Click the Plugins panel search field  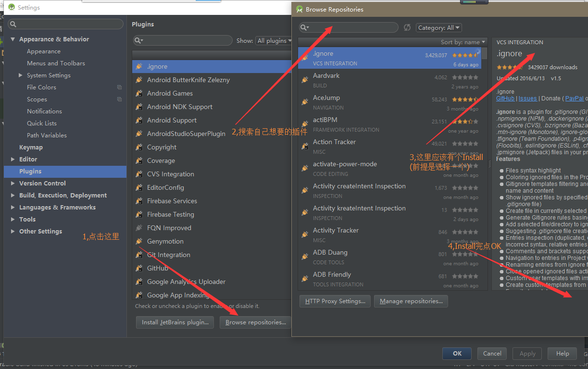point(183,40)
